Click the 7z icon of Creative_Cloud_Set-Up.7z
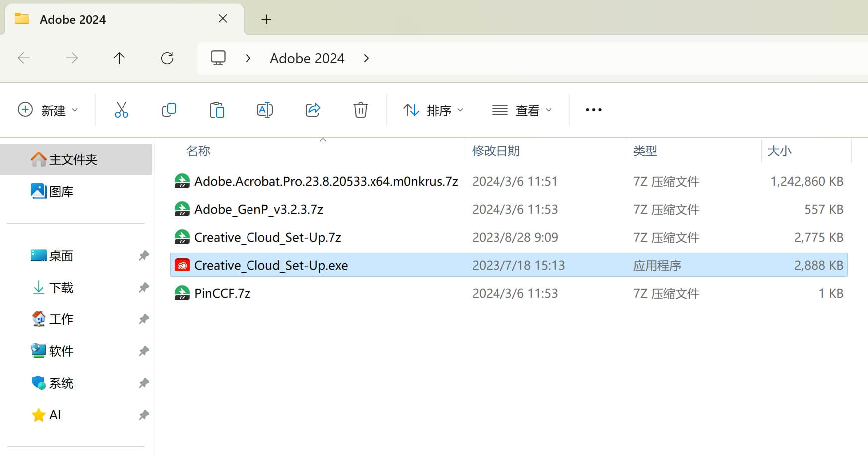This screenshot has height=456, width=868. (182, 237)
